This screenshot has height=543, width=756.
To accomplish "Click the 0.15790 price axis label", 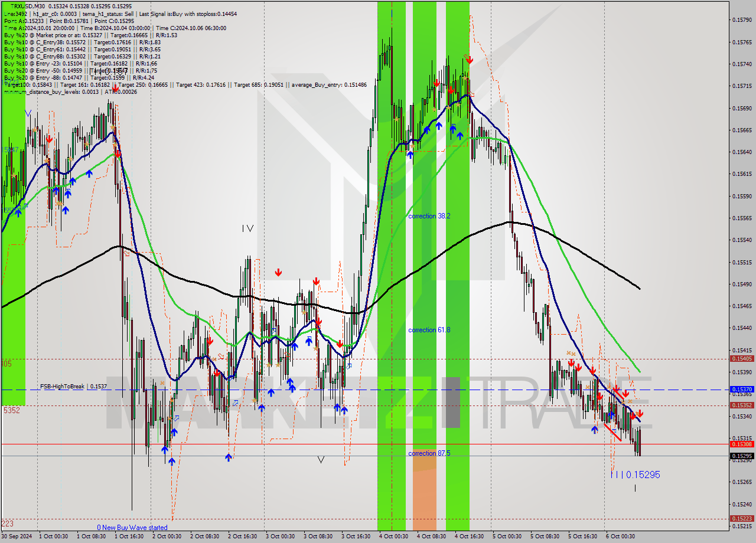I will click(x=742, y=20).
